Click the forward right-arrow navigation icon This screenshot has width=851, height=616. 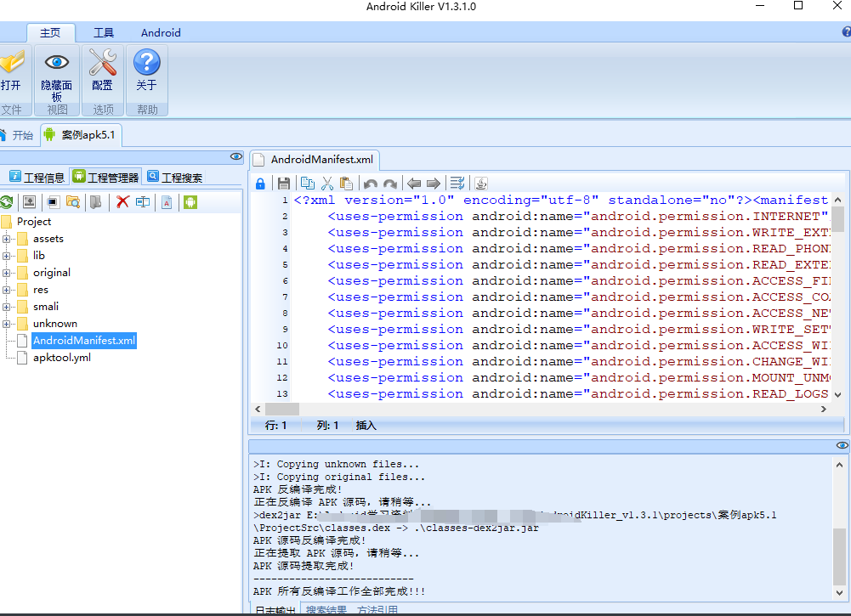[x=434, y=184]
